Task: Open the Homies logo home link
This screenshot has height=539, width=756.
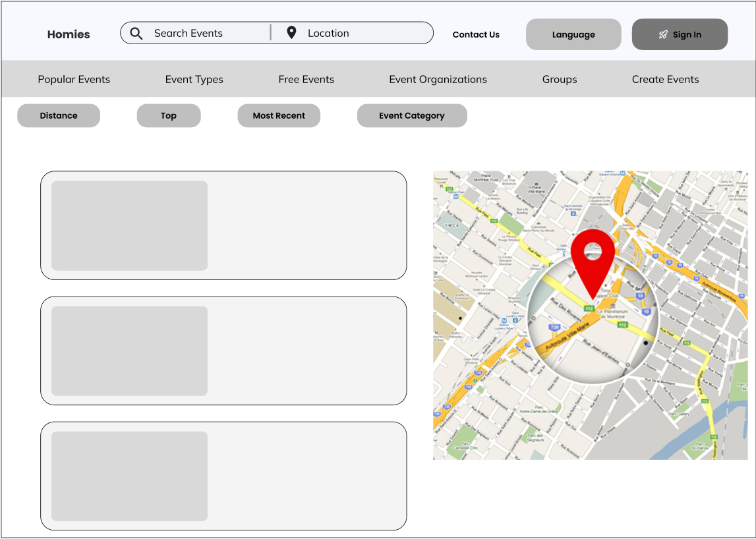Action: [x=69, y=34]
